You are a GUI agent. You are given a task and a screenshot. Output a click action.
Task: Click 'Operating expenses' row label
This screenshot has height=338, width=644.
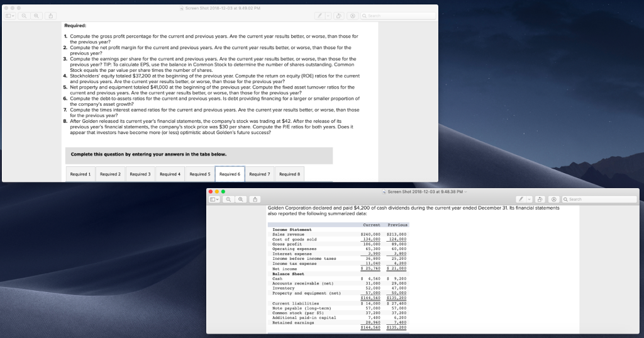click(294, 249)
